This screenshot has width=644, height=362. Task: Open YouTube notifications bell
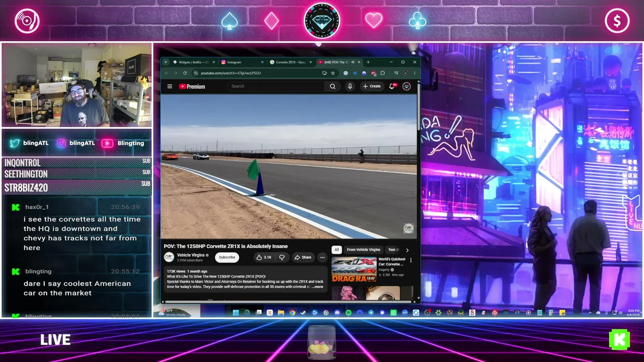(392, 86)
